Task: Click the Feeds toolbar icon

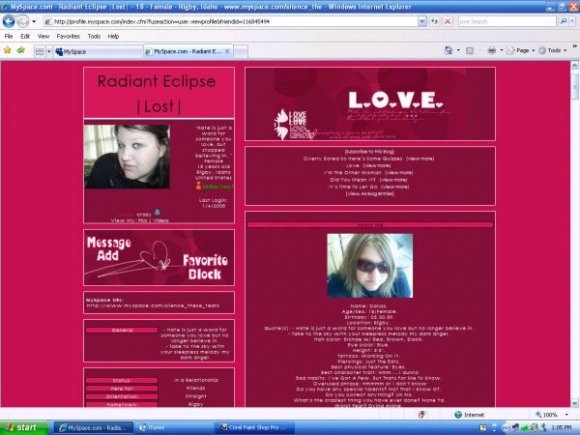Action: click(x=469, y=51)
